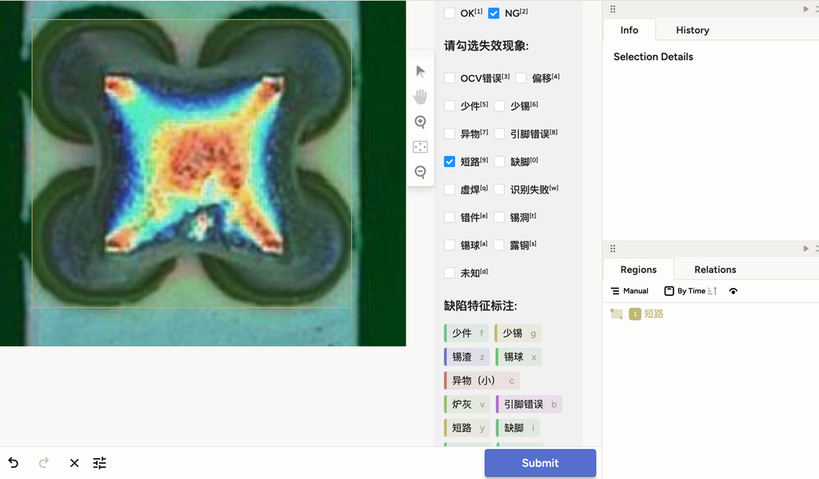Click the zoom in magnifier icon

click(x=420, y=122)
